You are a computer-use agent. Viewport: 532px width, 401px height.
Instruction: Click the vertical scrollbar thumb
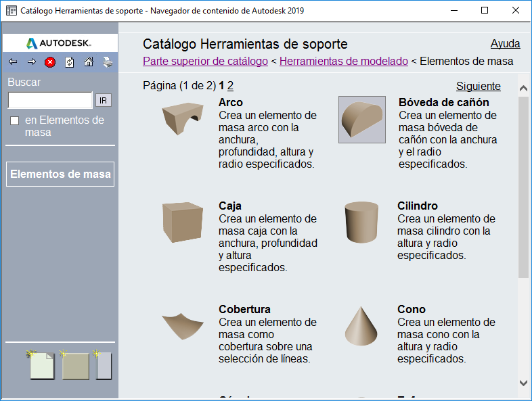(x=523, y=187)
